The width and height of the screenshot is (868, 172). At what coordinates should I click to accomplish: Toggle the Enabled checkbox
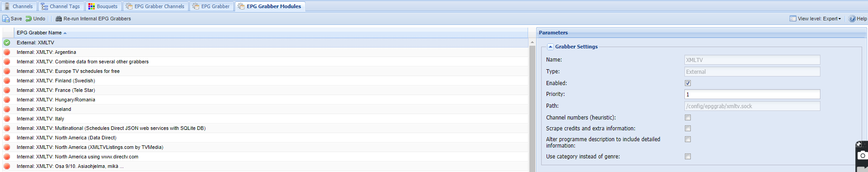[x=688, y=83]
